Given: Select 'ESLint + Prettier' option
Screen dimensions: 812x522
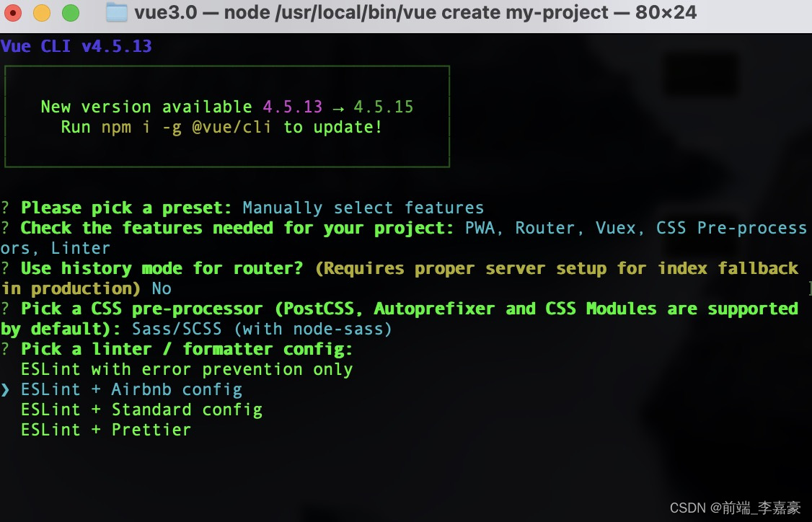Looking at the screenshot, I should (x=106, y=430).
